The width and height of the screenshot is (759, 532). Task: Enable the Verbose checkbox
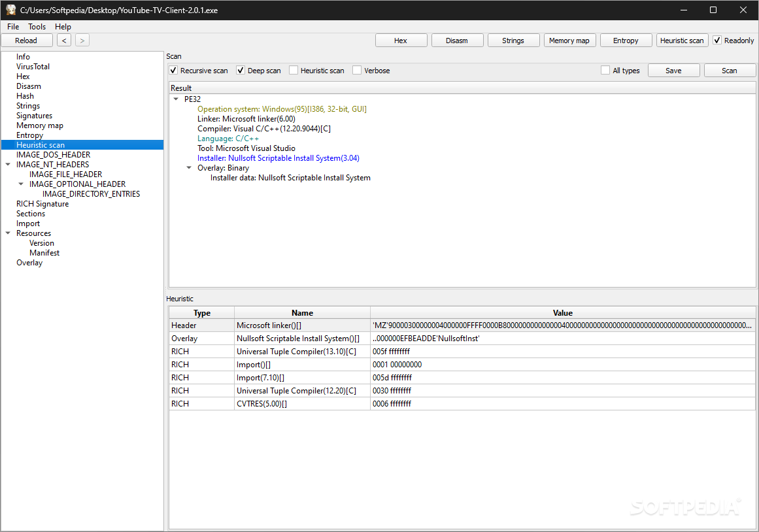click(x=357, y=70)
